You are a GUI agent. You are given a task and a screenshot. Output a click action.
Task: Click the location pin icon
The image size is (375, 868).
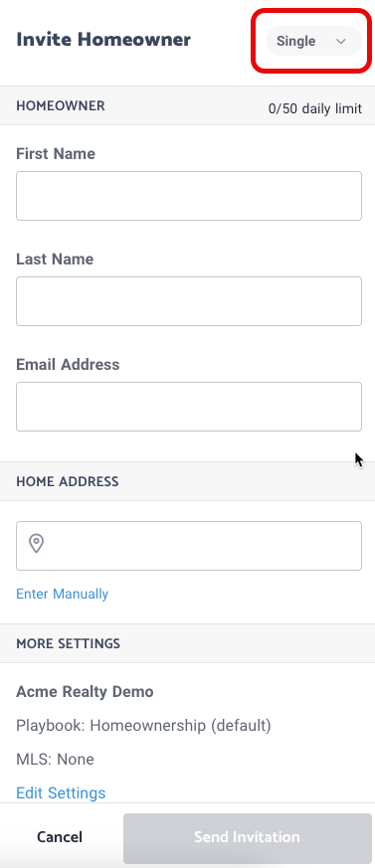(x=37, y=544)
